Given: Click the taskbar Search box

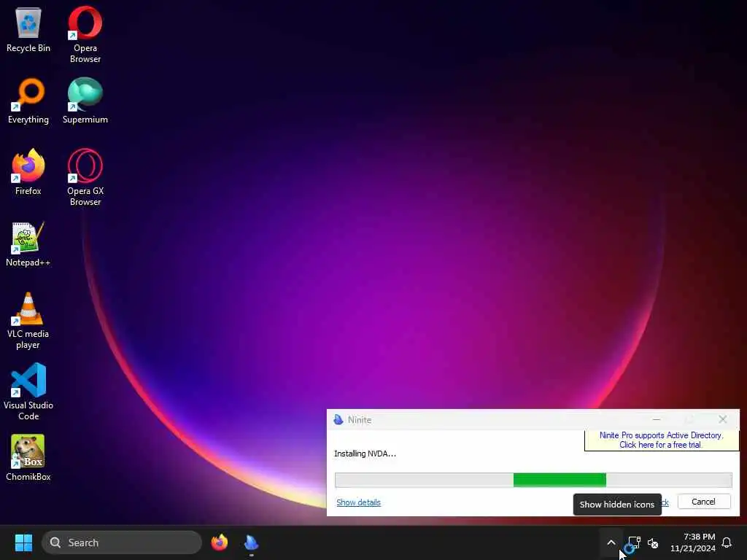Looking at the screenshot, I should click(122, 542).
